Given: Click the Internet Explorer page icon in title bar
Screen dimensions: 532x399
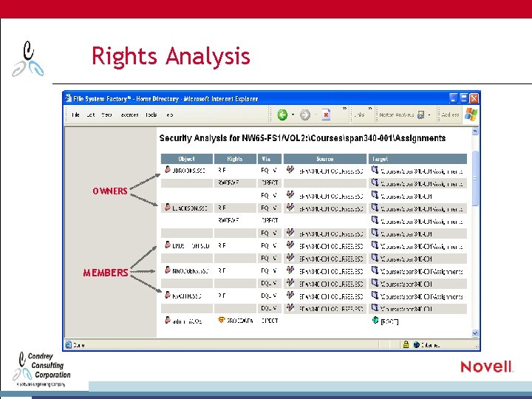Looking at the screenshot, I should click(68, 98).
